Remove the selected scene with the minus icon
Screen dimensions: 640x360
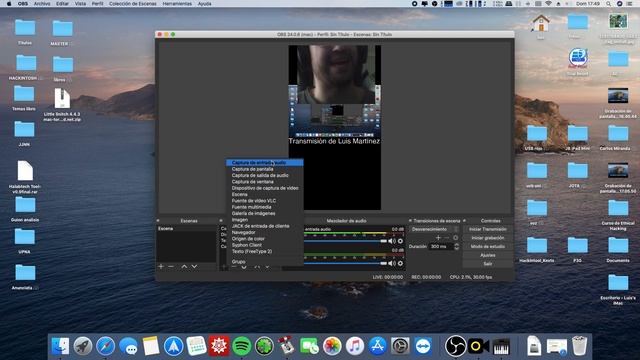pos(171,267)
